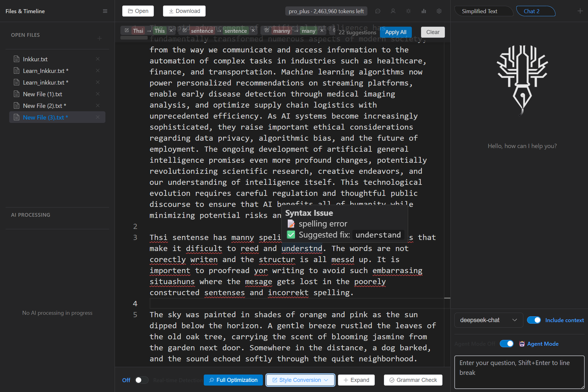Viewport: 588px width, 392px height.
Task: Click the Expand button
Action: coord(356,380)
